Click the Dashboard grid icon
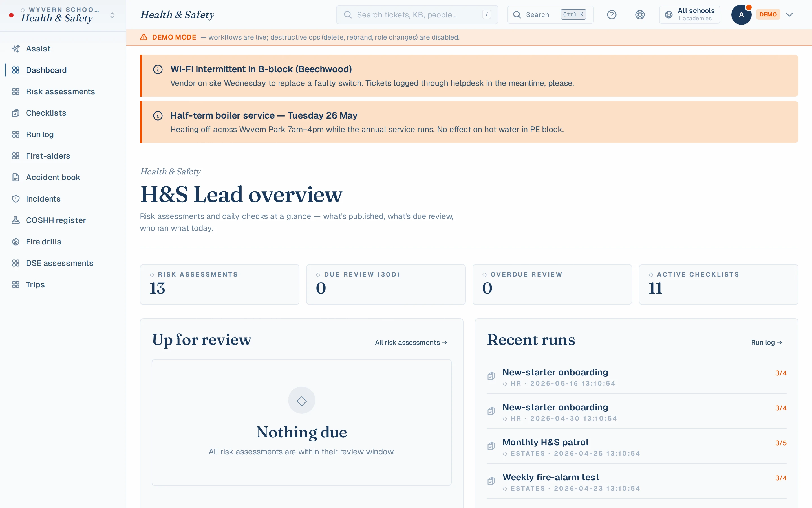Image resolution: width=812 pixels, height=508 pixels. [x=16, y=70]
